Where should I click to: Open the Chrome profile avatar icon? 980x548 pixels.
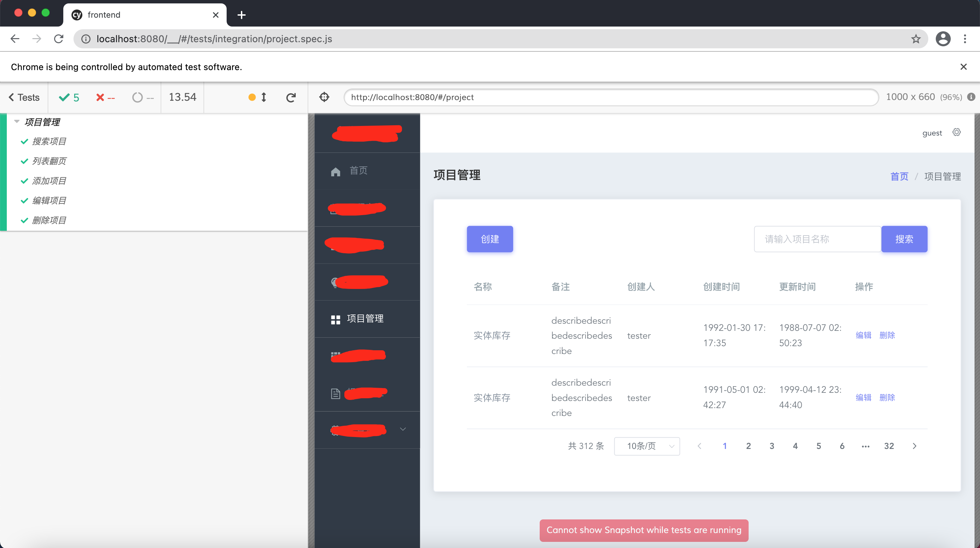(x=943, y=39)
